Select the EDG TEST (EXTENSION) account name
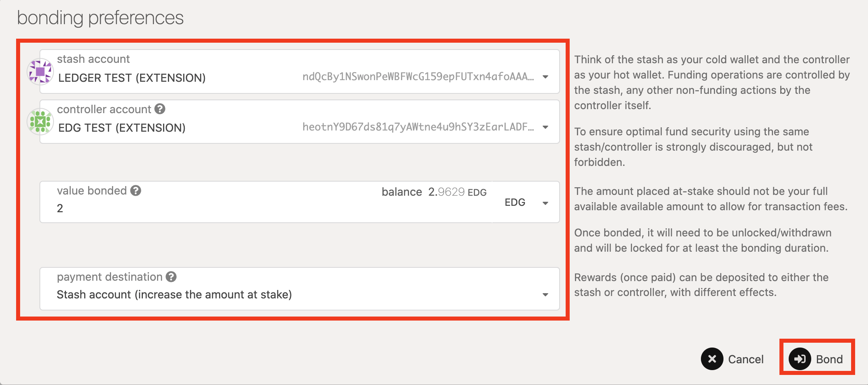The image size is (868, 385). coord(122,128)
